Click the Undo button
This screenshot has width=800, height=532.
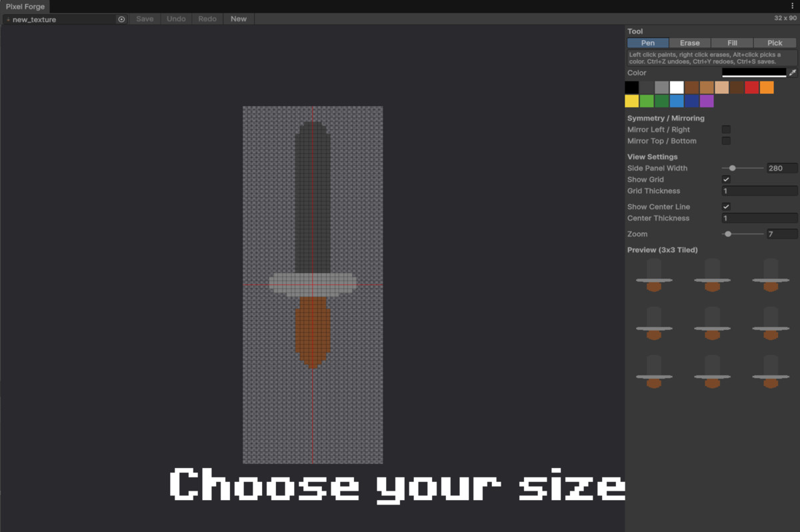coord(176,19)
